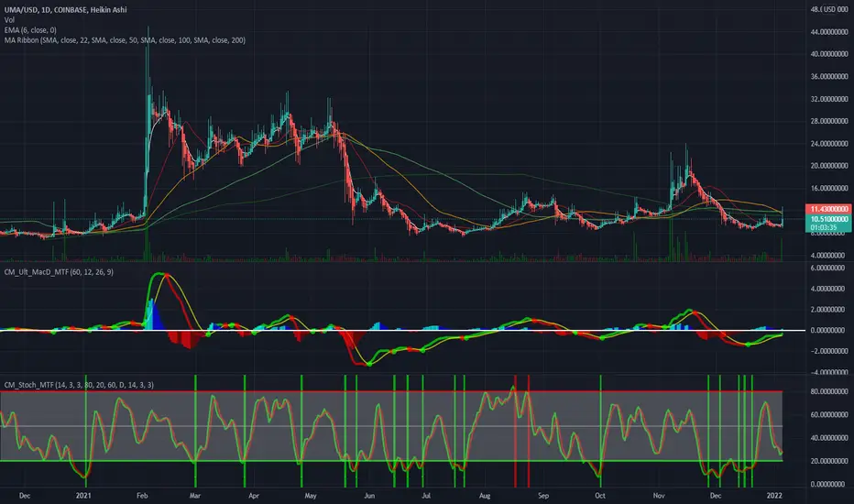Click the Nov label on the time axis
This screenshot has width=854, height=504.
[659, 496]
